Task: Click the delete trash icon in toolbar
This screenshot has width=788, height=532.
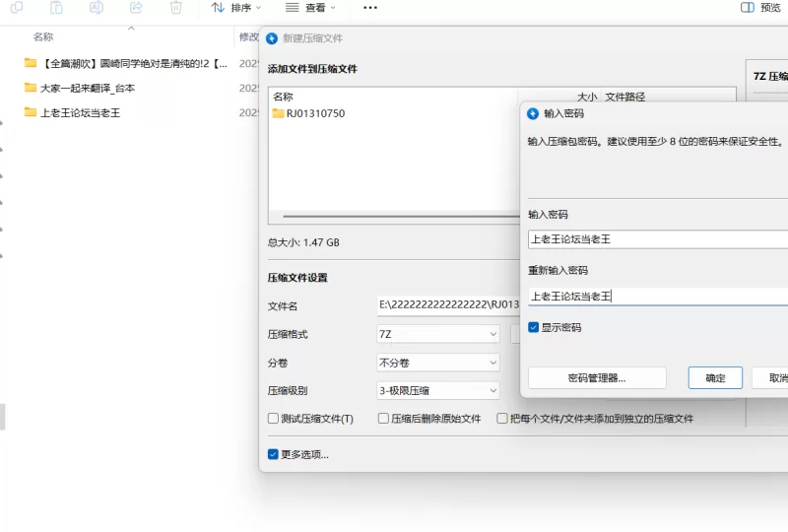Action: [x=175, y=8]
